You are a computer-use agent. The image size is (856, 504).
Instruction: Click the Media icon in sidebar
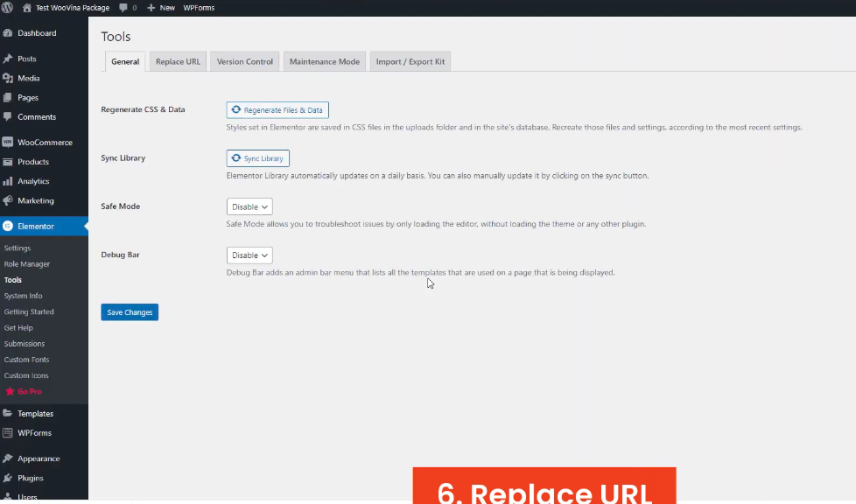8,78
